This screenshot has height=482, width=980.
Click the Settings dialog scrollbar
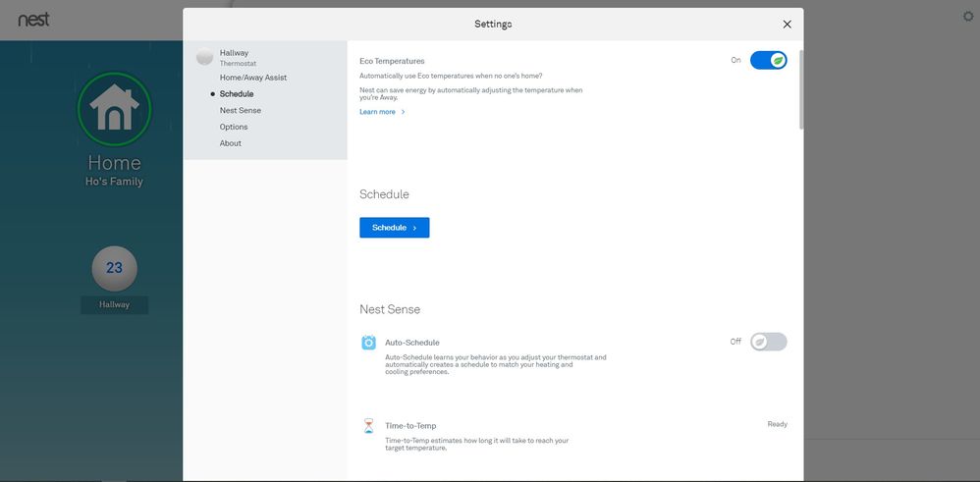click(x=801, y=89)
